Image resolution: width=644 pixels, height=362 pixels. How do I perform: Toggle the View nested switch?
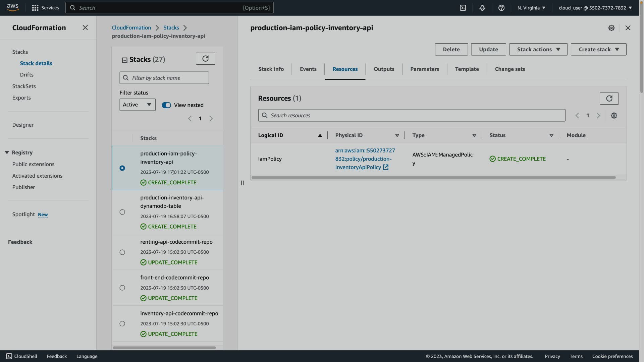pos(166,105)
